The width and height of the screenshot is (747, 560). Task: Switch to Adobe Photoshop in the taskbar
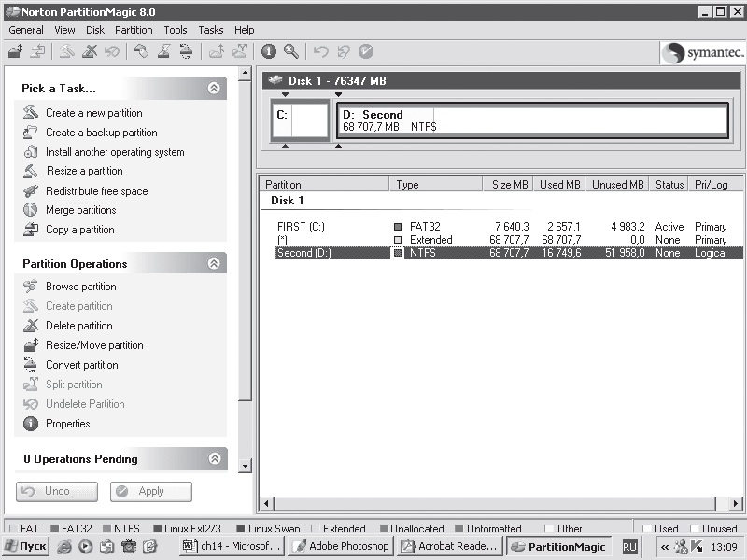[342, 546]
